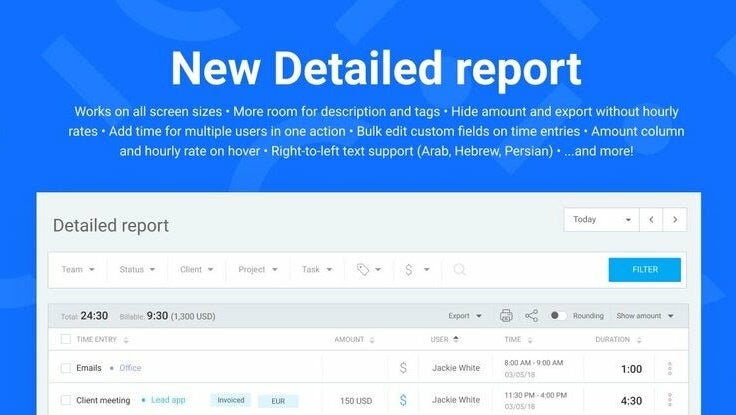This screenshot has width=736, height=415.
Task: Toggle billable dollar on Emails entry
Action: [x=403, y=368]
